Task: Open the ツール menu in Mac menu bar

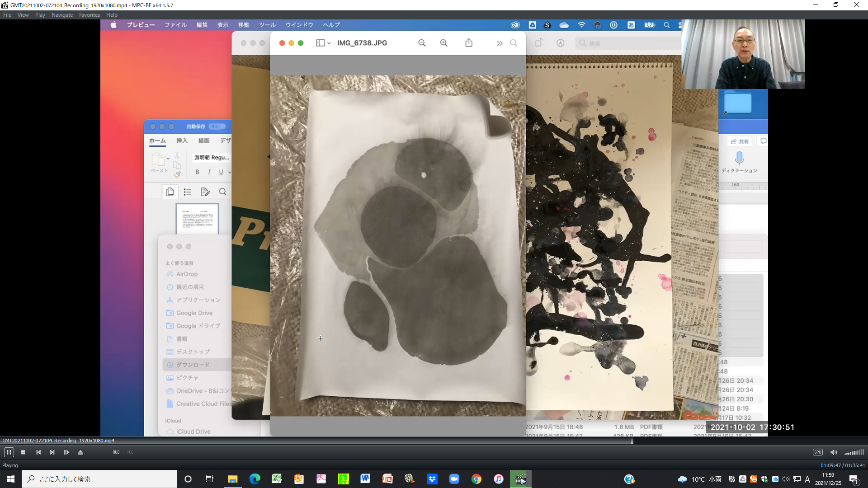Action: pyautogui.click(x=267, y=25)
